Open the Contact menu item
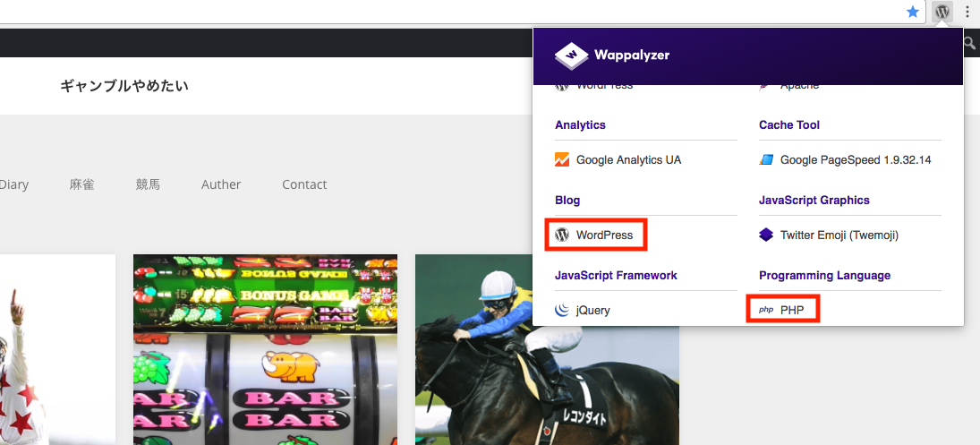 point(304,184)
